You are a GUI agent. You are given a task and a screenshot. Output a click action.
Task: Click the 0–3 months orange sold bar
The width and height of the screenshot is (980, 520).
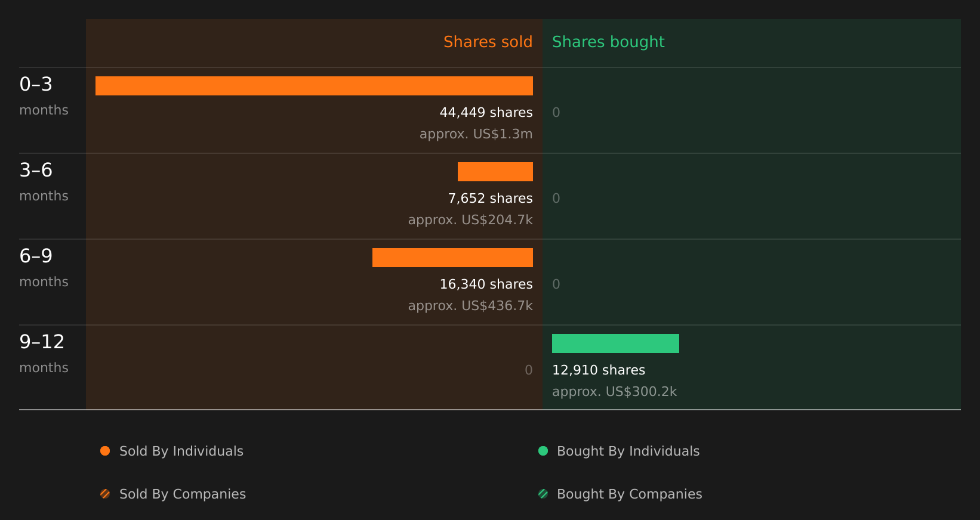pos(314,86)
